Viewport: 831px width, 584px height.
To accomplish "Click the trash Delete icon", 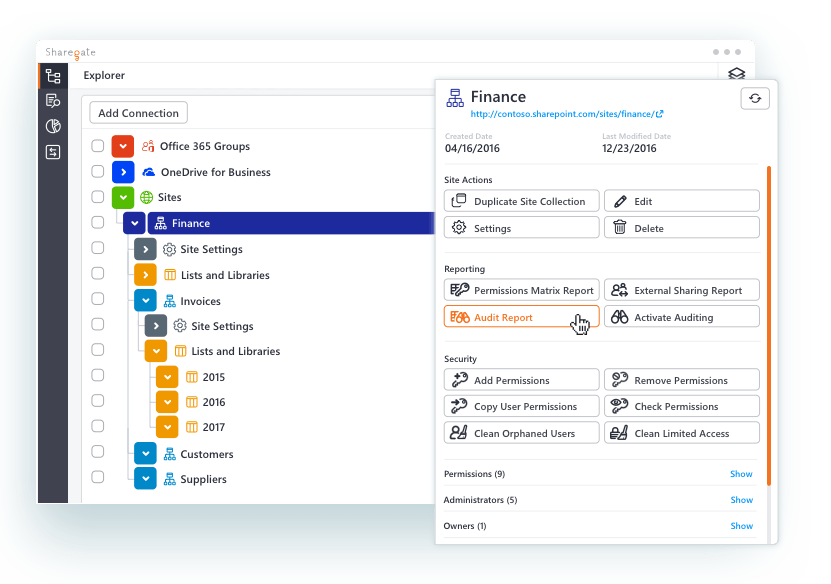I will [620, 227].
